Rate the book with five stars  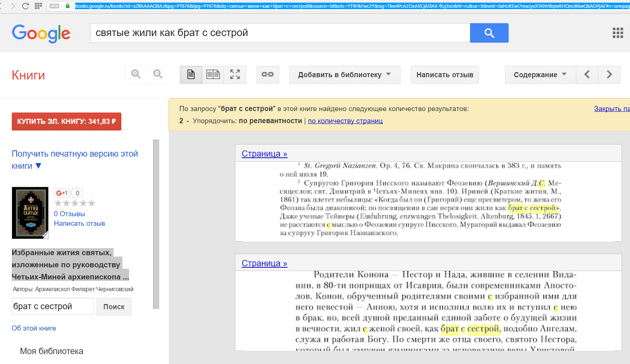point(91,203)
